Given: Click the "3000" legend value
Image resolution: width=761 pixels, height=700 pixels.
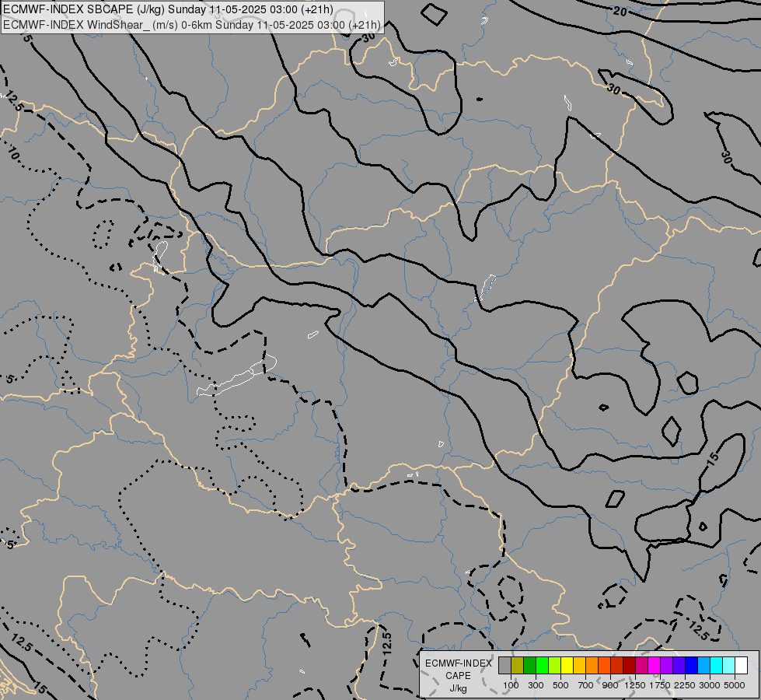Looking at the screenshot, I should 710,685.
